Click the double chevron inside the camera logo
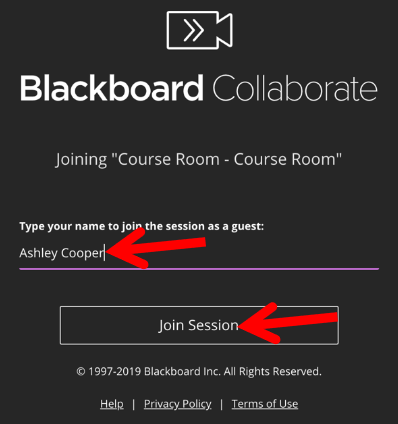The image size is (398, 424). click(x=194, y=30)
